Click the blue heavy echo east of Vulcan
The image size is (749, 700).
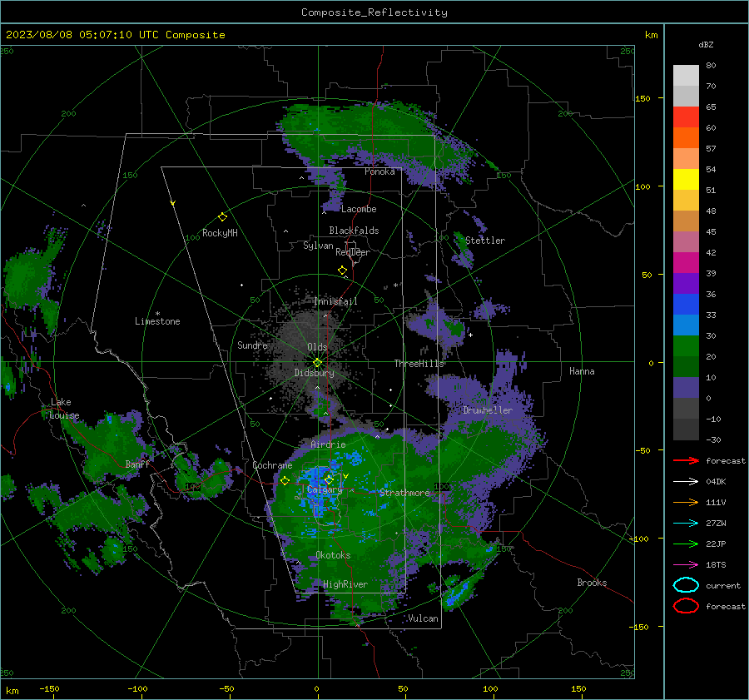(x=456, y=593)
